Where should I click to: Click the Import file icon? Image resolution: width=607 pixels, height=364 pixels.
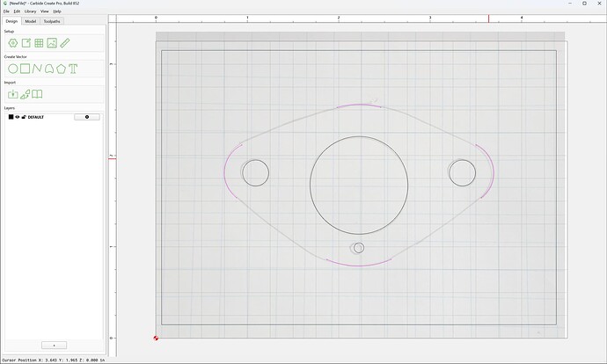[13, 94]
